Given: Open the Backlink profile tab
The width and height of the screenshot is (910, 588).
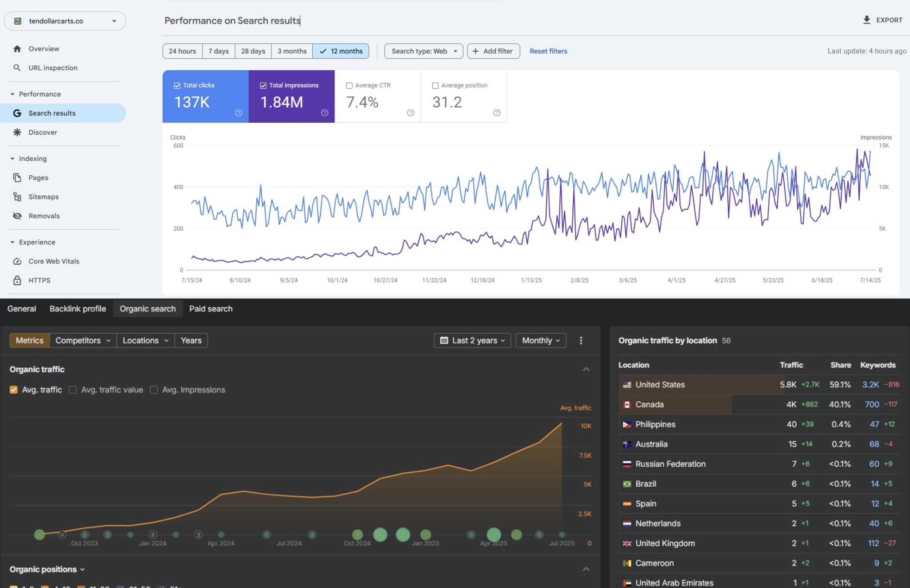Looking at the screenshot, I should pos(77,308).
